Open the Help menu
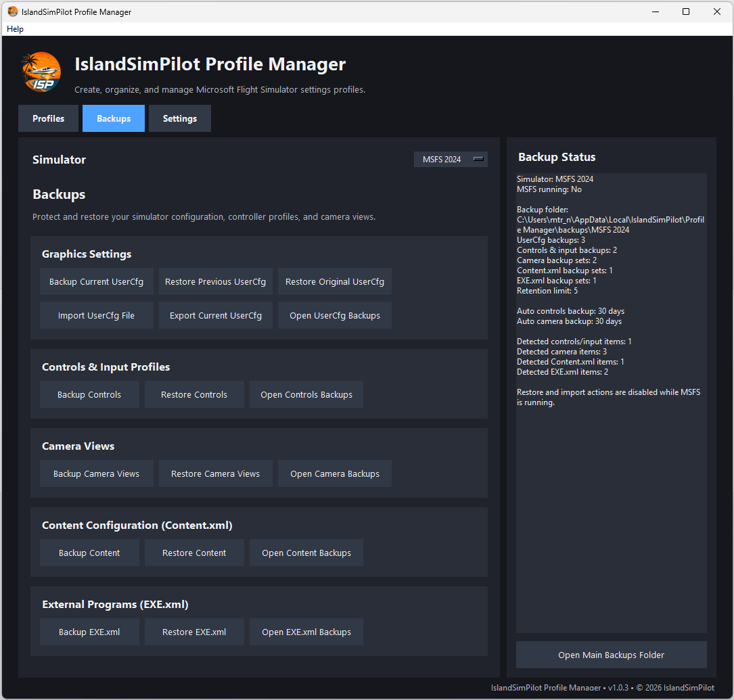 15,29
